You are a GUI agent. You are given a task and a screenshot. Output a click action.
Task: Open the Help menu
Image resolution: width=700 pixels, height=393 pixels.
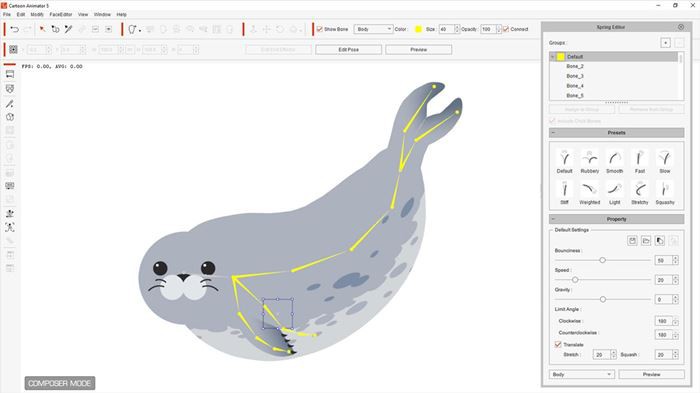coord(121,15)
